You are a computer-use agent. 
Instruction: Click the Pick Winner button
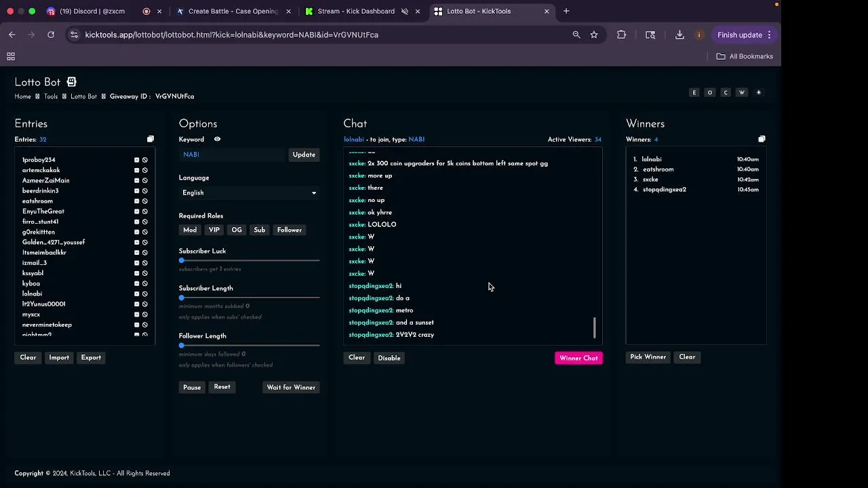(x=648, y=357)
